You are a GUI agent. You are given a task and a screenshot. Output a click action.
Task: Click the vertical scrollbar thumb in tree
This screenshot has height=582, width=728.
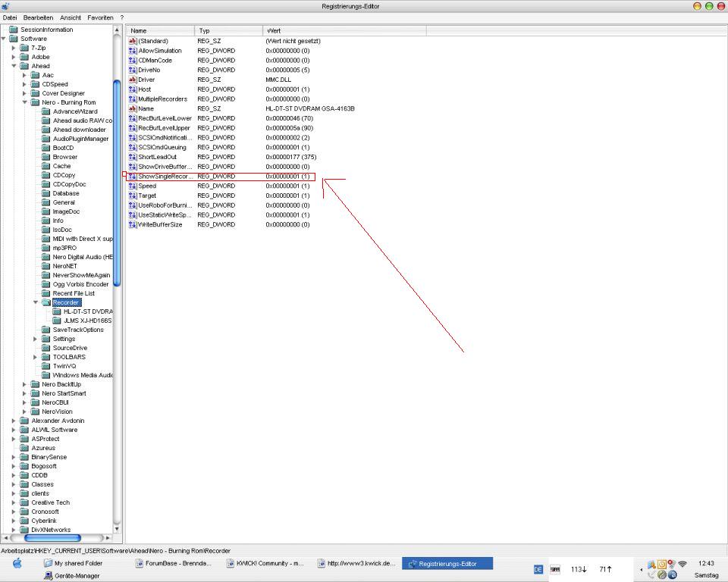[117, 183]
